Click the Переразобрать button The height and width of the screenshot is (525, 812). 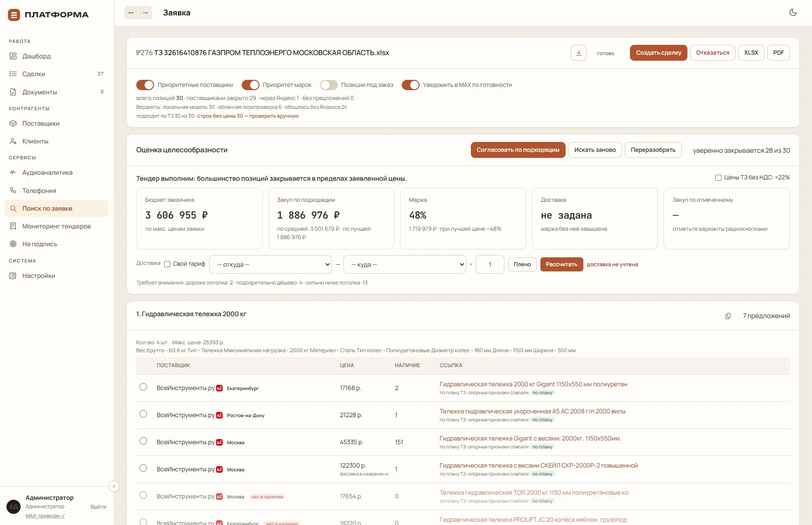pos(653,150)
